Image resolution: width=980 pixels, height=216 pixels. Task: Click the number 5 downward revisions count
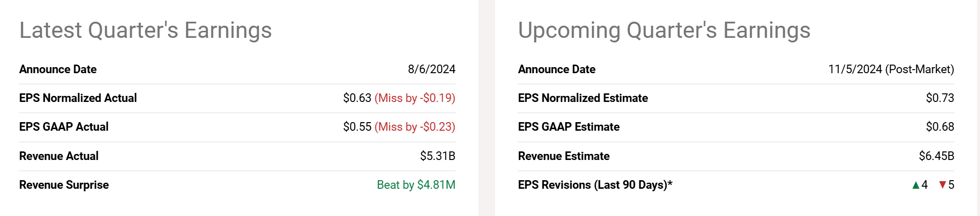(951, 185)
